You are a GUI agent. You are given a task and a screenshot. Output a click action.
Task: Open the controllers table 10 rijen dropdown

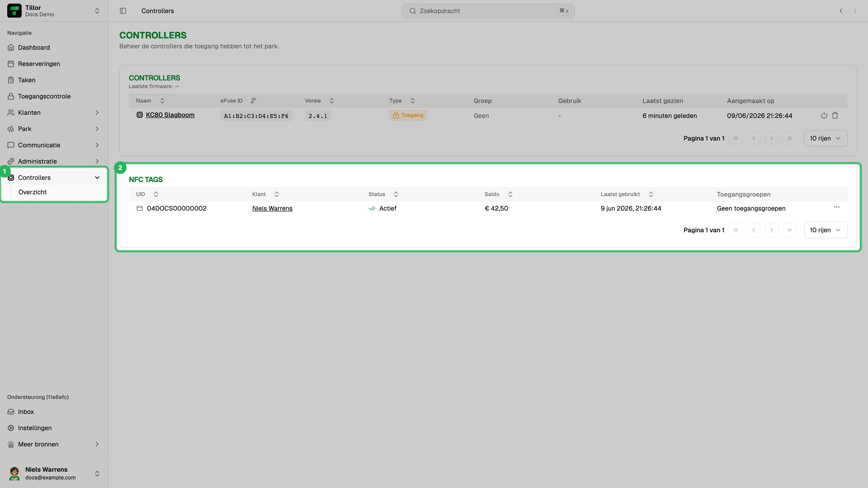(826, 138)
